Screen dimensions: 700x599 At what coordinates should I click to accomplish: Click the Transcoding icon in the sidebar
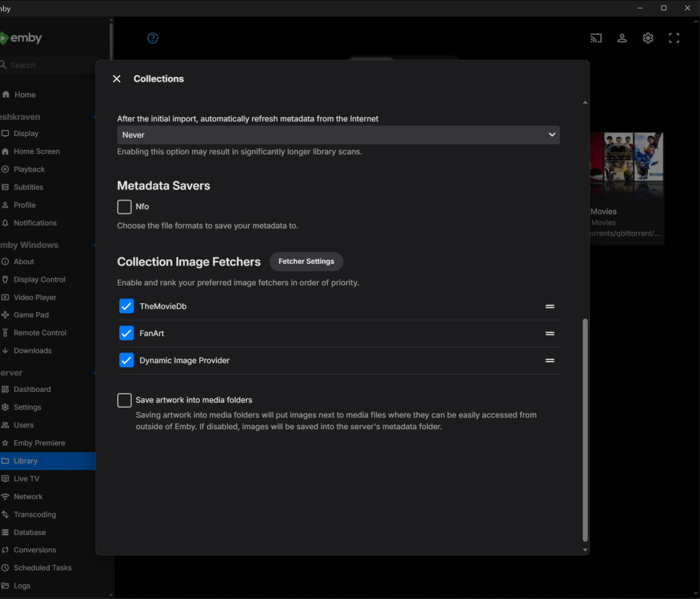(5, 515)
